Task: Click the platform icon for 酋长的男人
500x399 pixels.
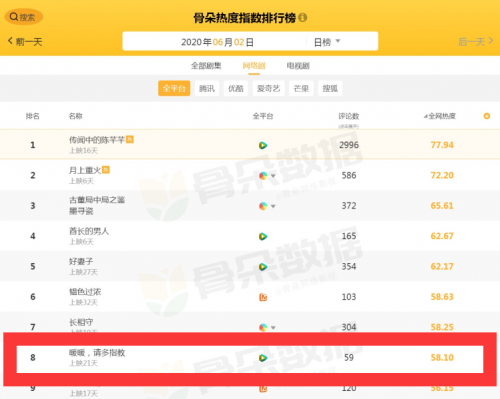Action: (263, 236)
